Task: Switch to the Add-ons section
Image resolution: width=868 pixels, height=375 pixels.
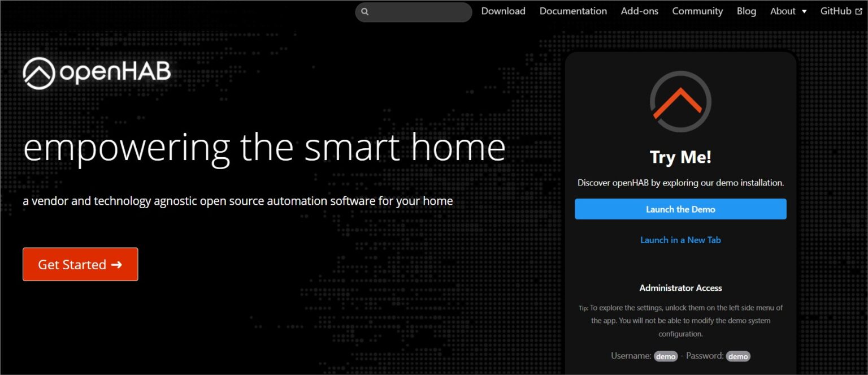Action: [x=639, y=11]
